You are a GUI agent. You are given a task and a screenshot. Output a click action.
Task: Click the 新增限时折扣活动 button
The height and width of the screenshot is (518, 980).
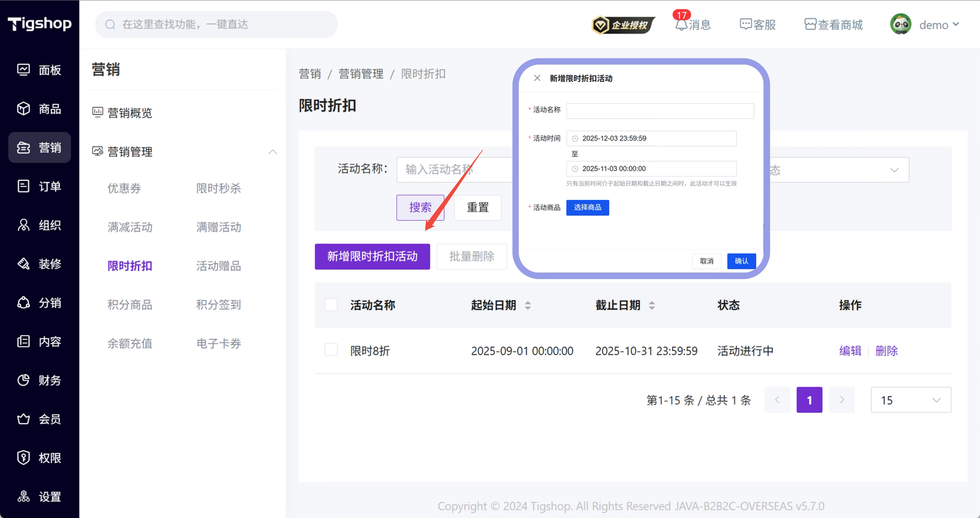(x=372, y=256)
